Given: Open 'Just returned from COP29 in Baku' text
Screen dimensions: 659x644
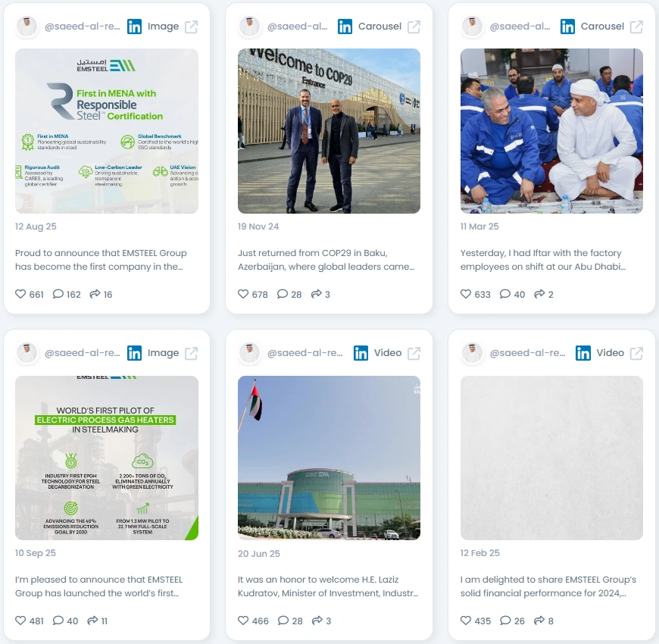Looking at the screenshot, I should tap(326, 260).
